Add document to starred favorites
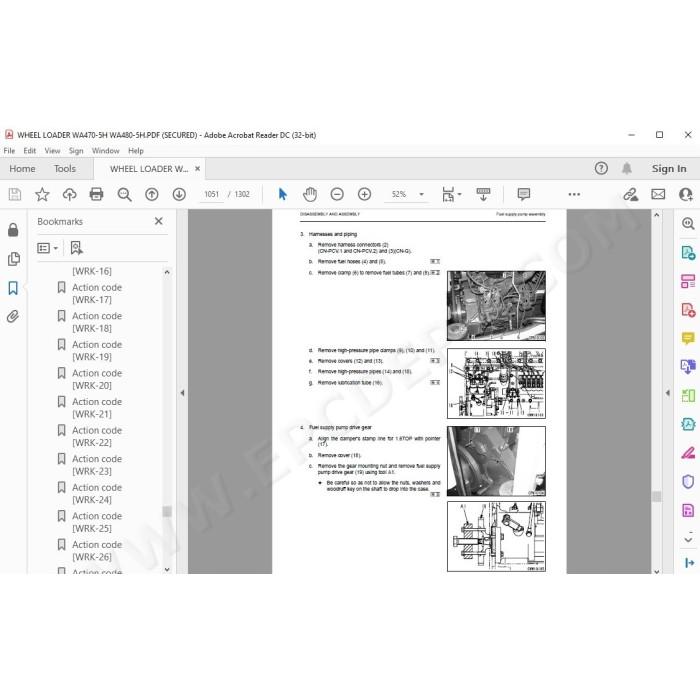This screenshot has width=700, height=700. coord(42,194)
